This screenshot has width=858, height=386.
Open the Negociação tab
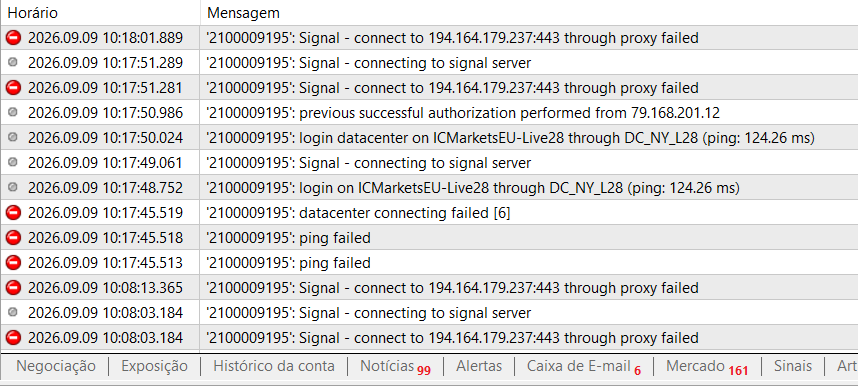(x=56, y=366)
